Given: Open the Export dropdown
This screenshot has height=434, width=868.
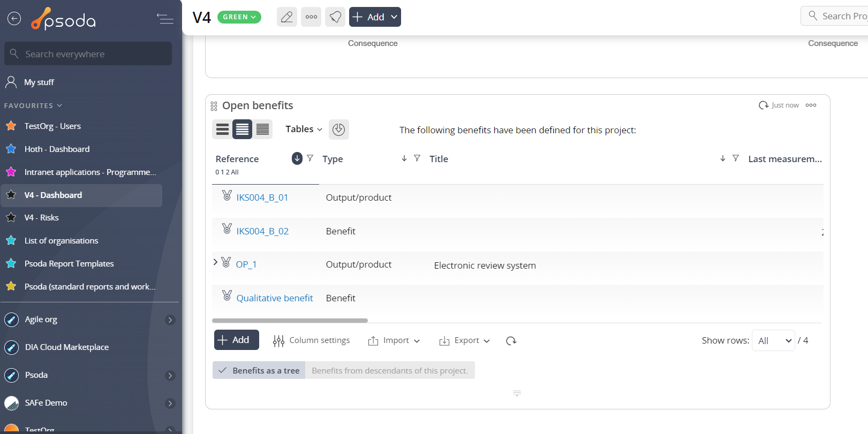Looking at the screenshot, I should (465, 340).
